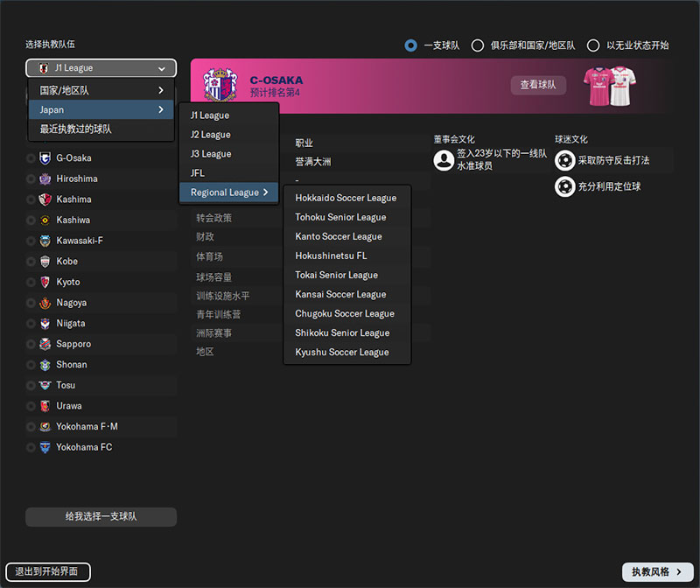Image resolution: width=700 pixels, height=588 pixels.
Task: Click the Kobe club crest
Action: pyautogui.click(x=45, y=262)
